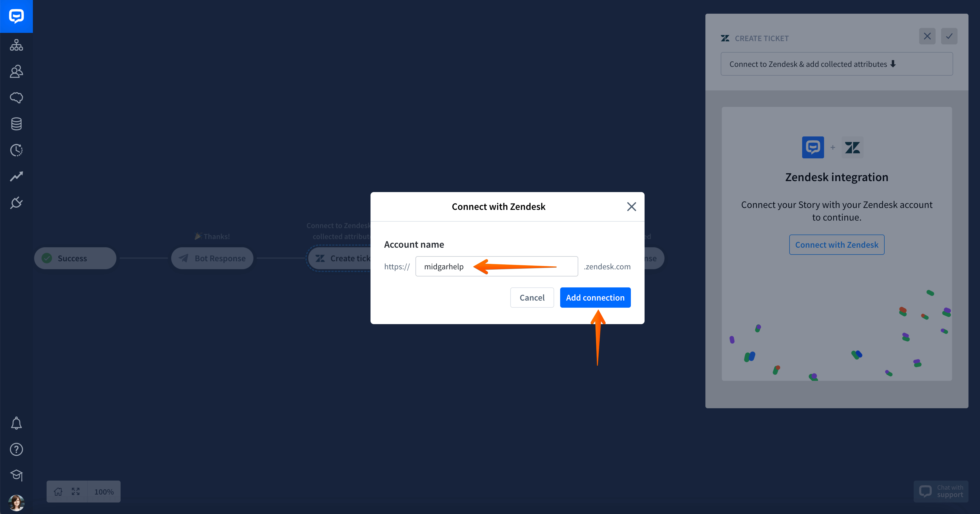Viewport: 980px width, 514px height.
Task: Click the fit-to-screen expand icon
Action: 76,492
